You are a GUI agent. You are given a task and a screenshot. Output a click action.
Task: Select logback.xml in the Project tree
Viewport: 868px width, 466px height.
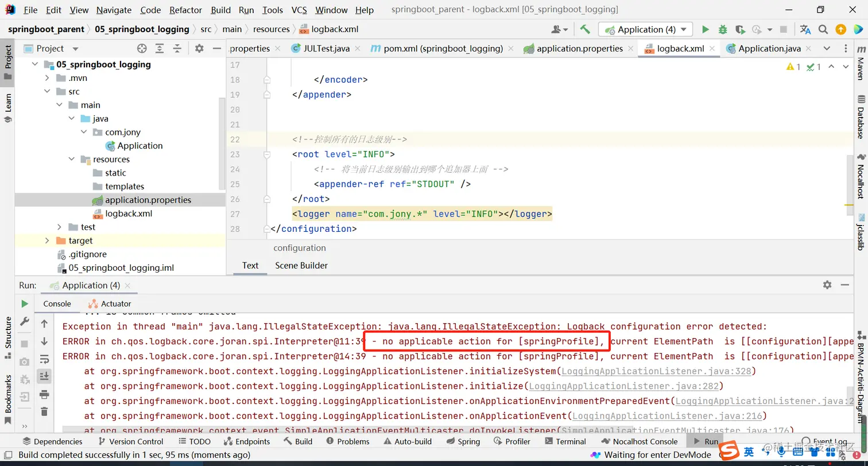(x=129, y=213)
